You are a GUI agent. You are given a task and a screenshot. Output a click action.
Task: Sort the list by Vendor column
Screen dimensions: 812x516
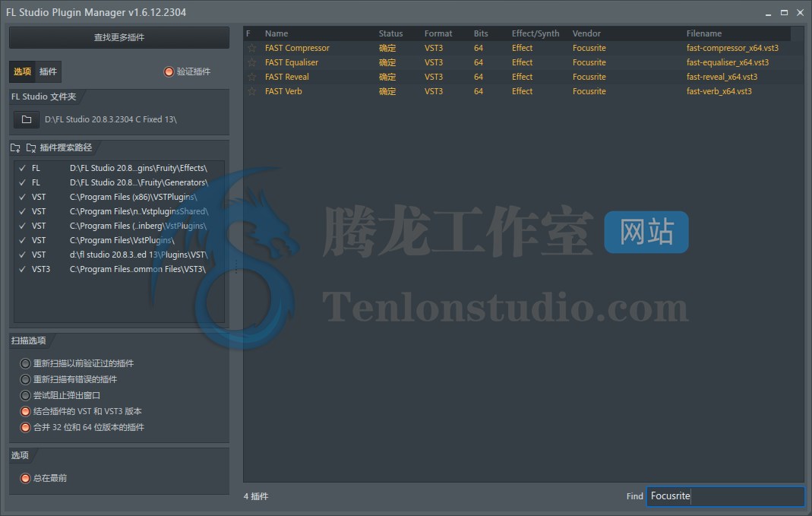(586, 33)
